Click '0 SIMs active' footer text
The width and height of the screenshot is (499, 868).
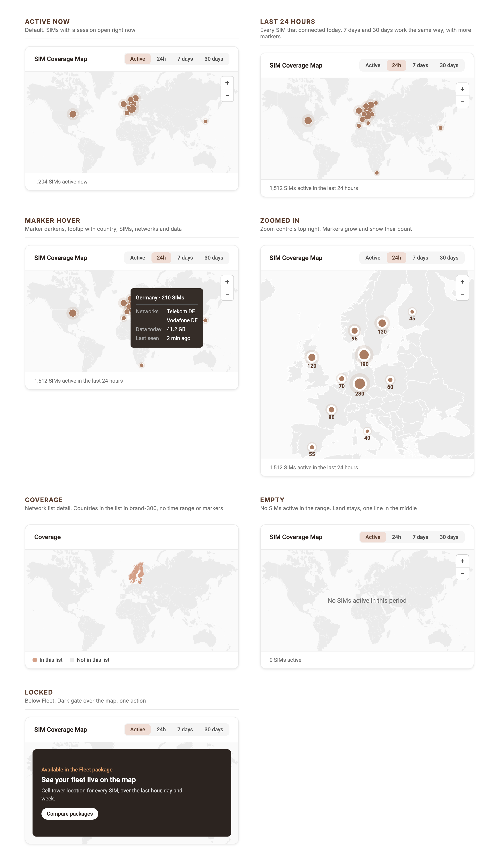285,660
